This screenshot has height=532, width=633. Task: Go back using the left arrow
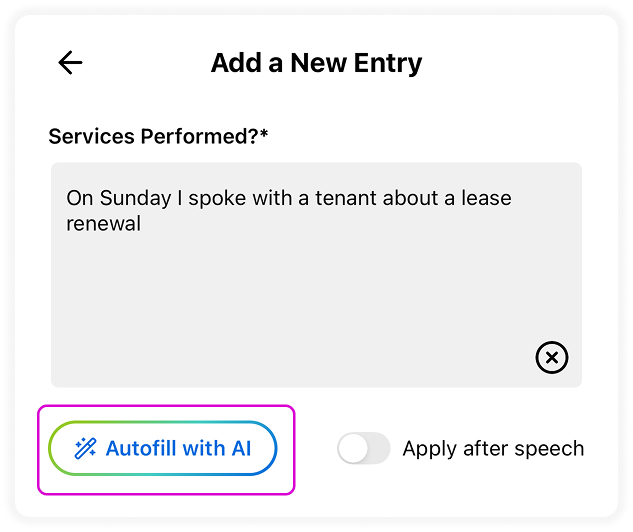click(x=70, y=63)
